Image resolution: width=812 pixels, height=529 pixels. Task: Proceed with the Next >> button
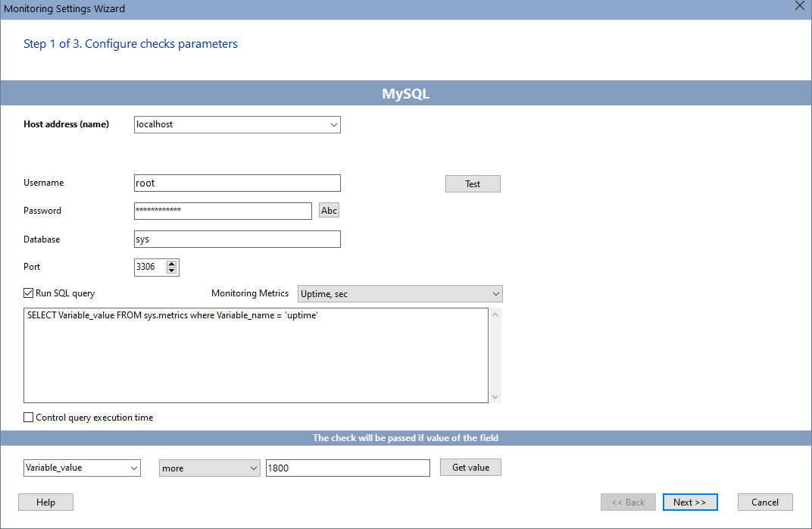coord(690,502)
